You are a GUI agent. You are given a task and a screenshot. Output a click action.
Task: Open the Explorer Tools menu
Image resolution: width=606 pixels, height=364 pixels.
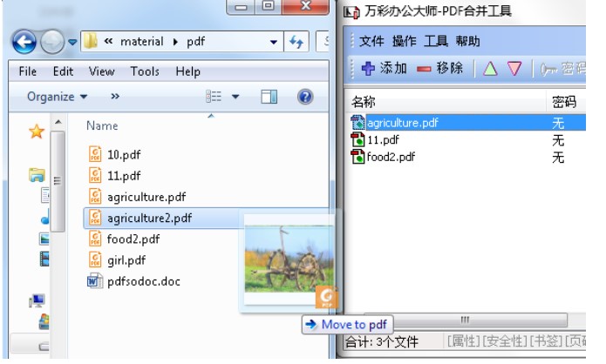pyautogui.click(x=145, y=71)
